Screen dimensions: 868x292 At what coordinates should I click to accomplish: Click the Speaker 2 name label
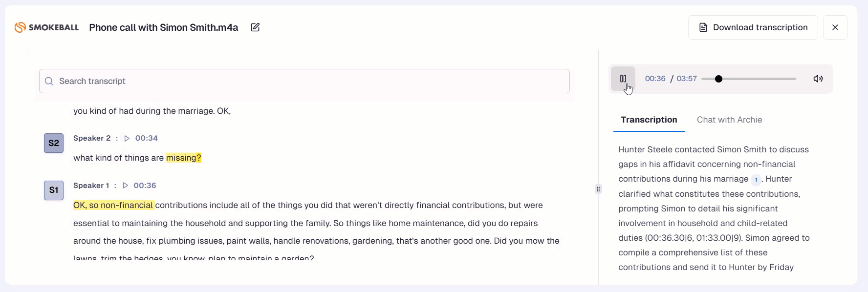pyautogui.click(x=92, y=138)
